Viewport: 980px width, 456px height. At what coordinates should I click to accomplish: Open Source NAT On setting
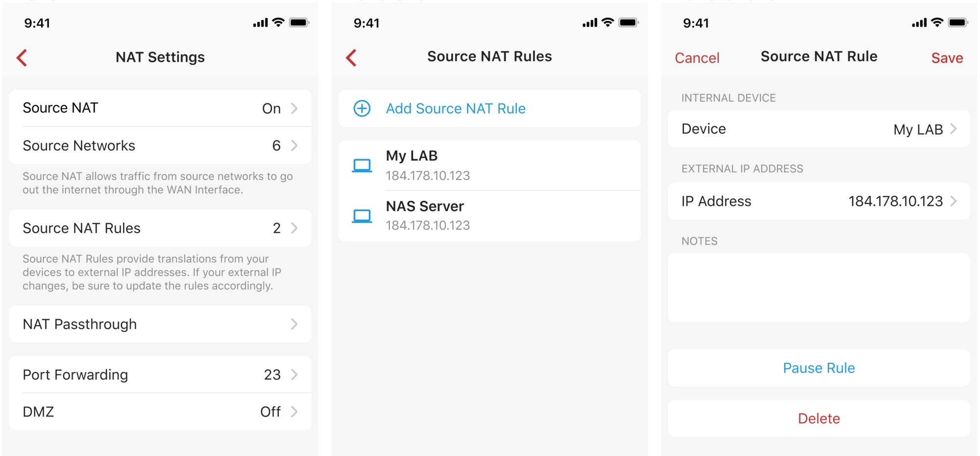(x=160, y=108)
